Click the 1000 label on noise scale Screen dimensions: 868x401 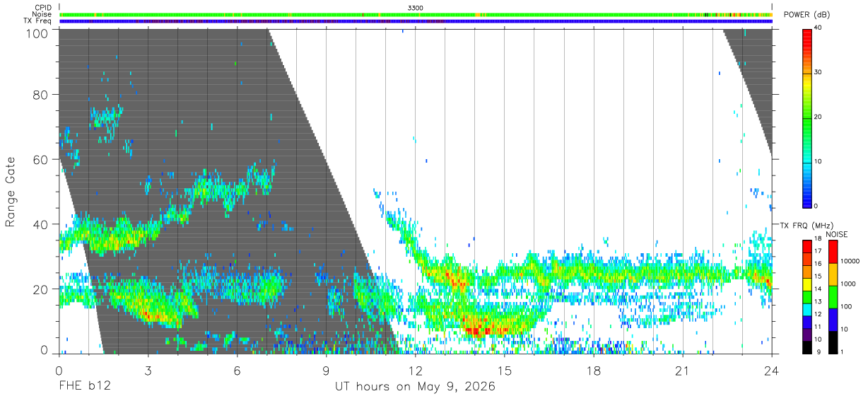click(x=848, y=284)
